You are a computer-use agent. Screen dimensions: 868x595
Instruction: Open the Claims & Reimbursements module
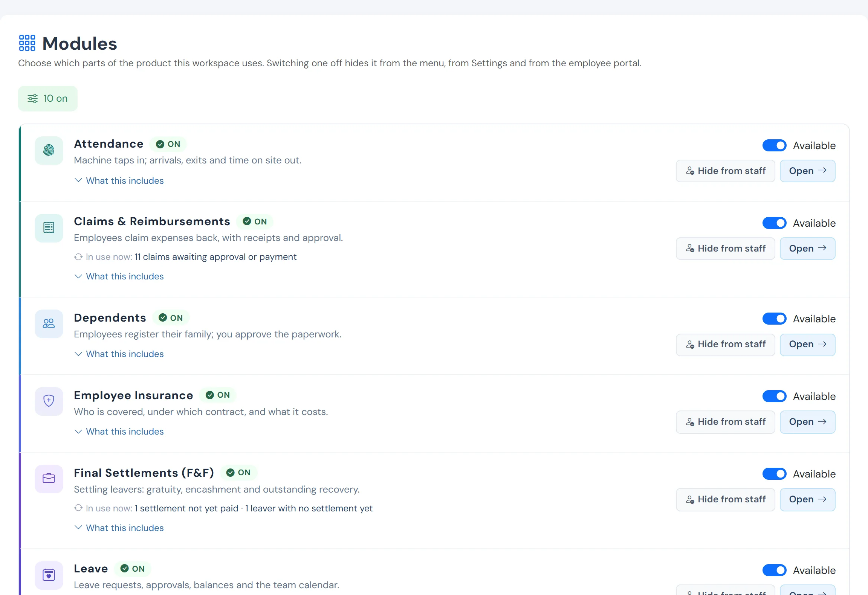coord(808,249)
